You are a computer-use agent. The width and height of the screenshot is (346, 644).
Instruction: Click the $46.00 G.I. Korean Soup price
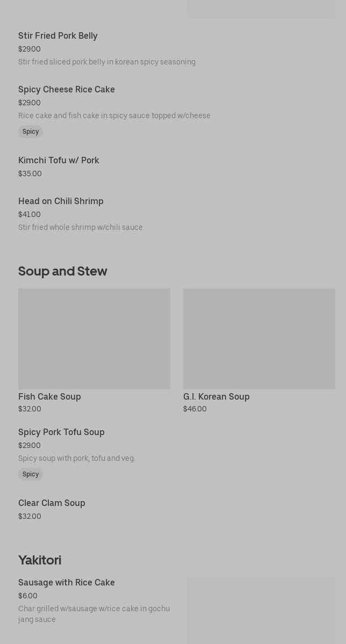tap(195, 409)
